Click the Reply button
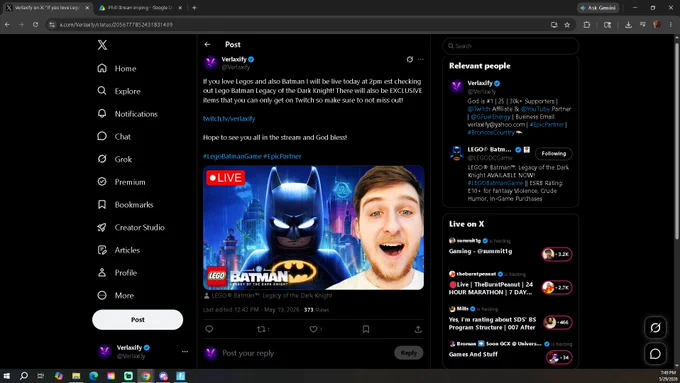The height and width of the screenshot is (383, 680). pyautogui.click(x=409, y=353)
